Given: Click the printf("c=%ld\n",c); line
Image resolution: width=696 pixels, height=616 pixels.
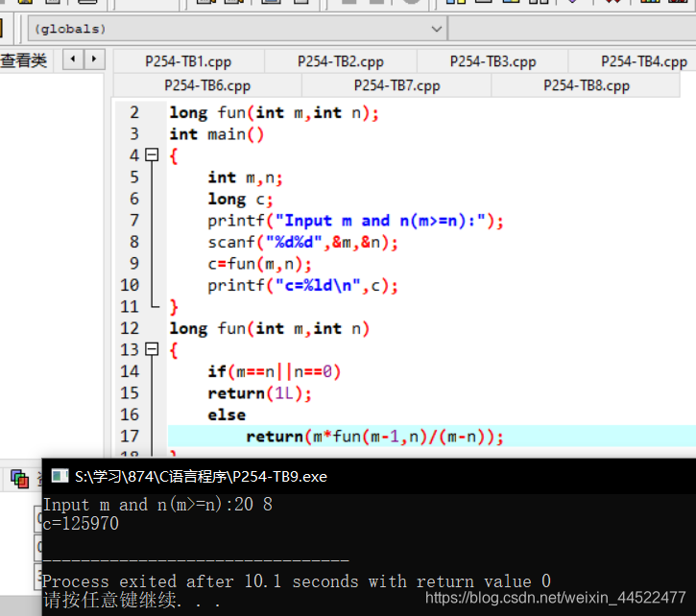Looking at the screenshot, I should point(302,285).
